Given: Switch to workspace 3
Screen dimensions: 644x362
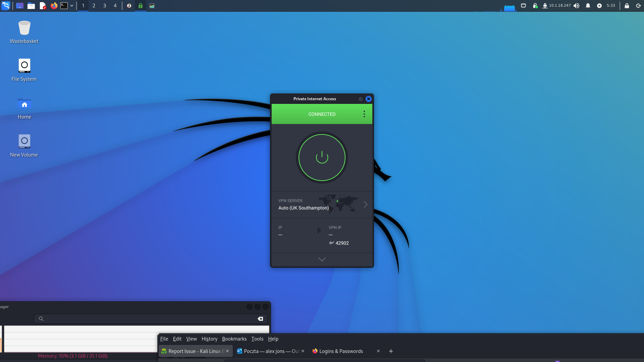Looking at the screenshot, I should click(x=105, y=6).
